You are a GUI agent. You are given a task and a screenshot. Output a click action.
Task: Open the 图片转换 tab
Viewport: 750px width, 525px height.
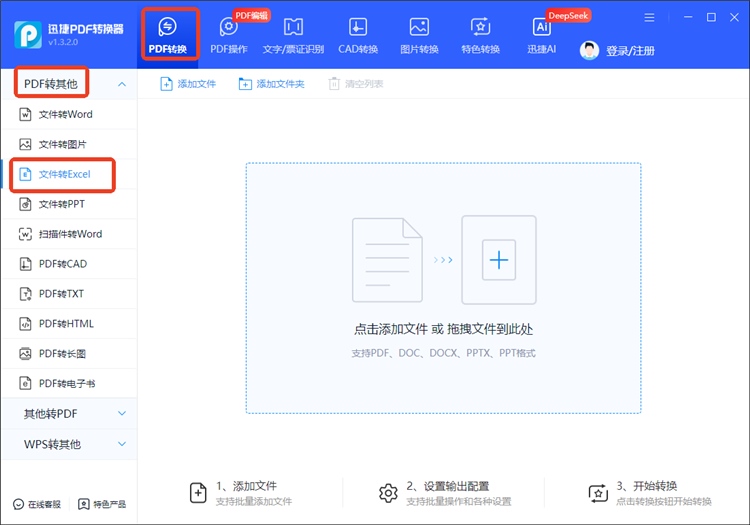[x=419, y=35]
